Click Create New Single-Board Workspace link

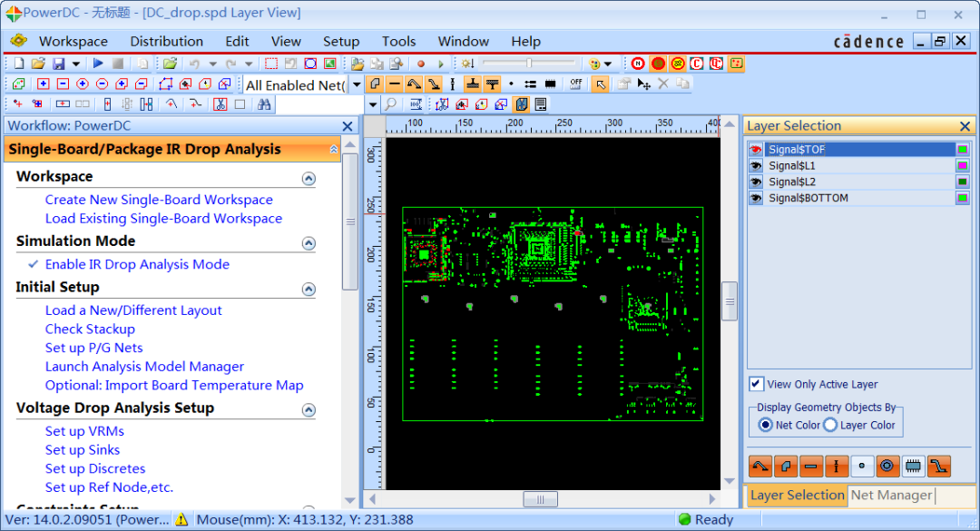[x=159, y=200]
